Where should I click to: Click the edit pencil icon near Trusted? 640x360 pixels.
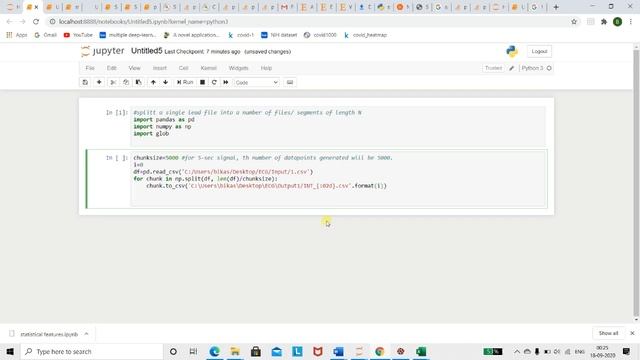[511, 68]
